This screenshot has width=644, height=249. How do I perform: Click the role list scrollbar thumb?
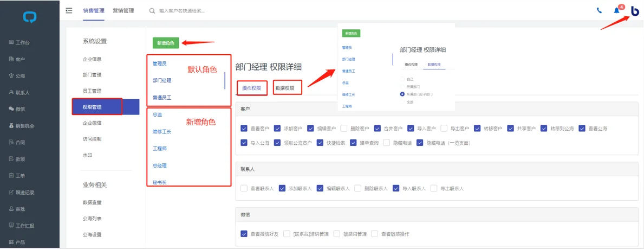pos(225,80)
